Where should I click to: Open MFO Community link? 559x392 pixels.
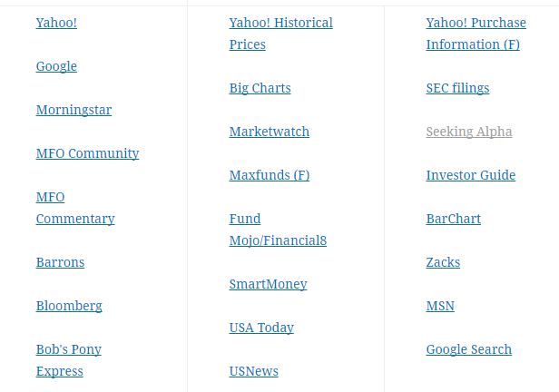87,153
